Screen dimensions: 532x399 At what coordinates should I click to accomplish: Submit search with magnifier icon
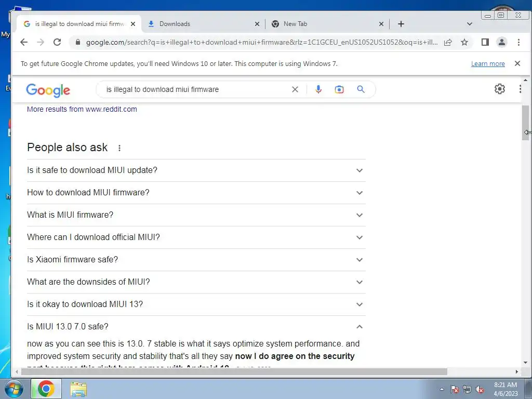tap(361, 89)
